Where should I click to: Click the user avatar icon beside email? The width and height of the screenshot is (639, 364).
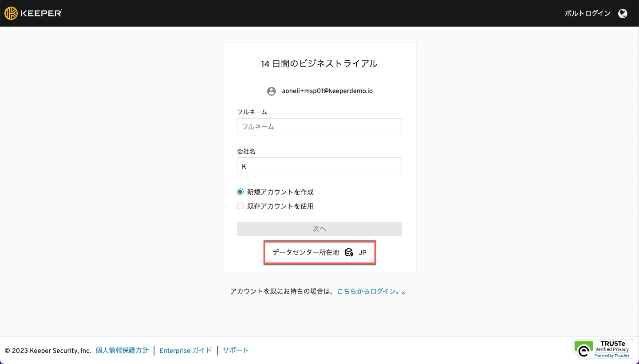[272, 91]
